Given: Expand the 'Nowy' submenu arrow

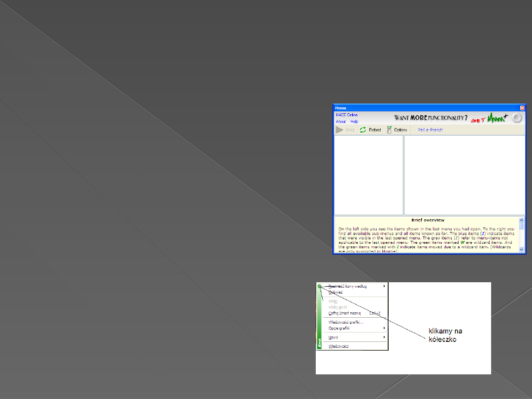Looking at the screenshot, I should click(x=384, y=337).
